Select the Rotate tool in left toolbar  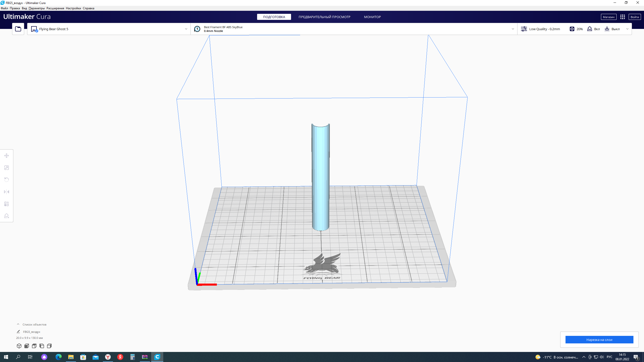tap(7, 180)
